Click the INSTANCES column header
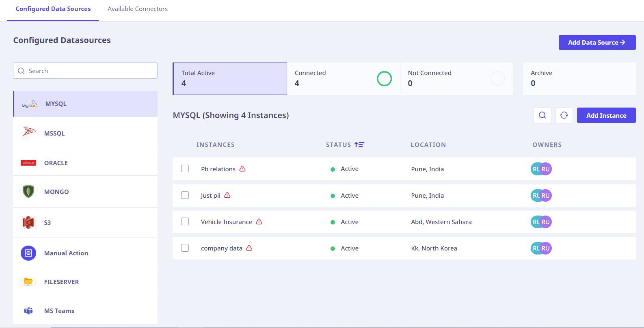The width and height of the screenshot is (644, 328). (216, 145)
